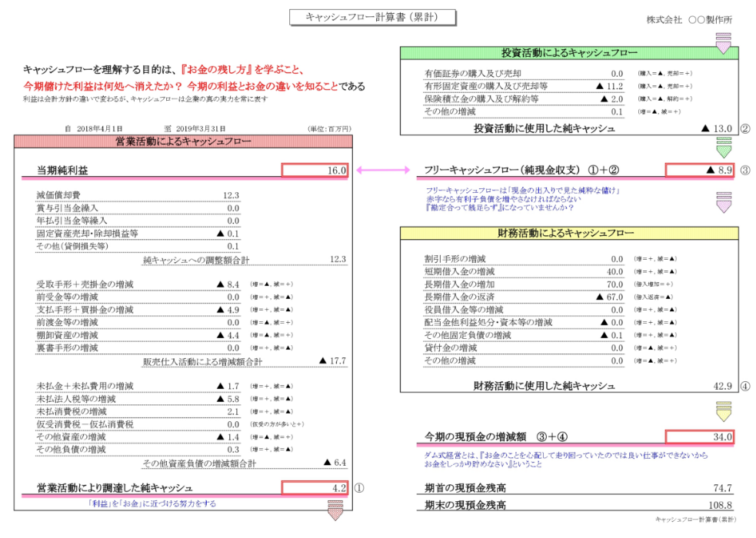756x538 pixels.
Task: Click the 未払消費税の増減 label
Action: [x=72, y=411]
